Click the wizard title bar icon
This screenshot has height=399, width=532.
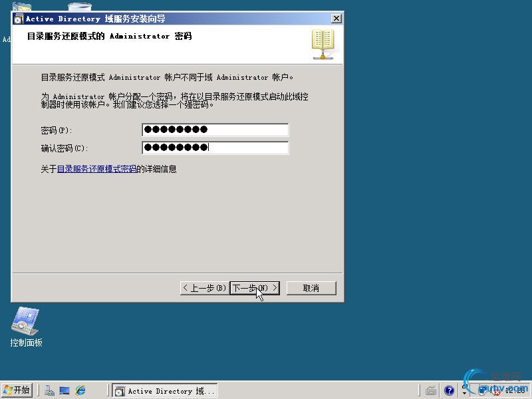point(19,19)
